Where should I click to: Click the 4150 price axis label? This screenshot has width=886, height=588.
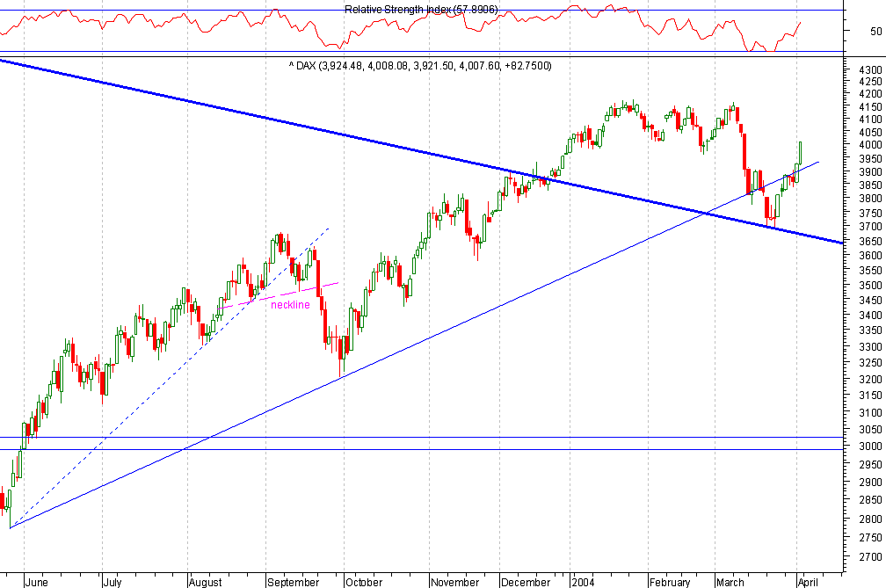[870, 106]
